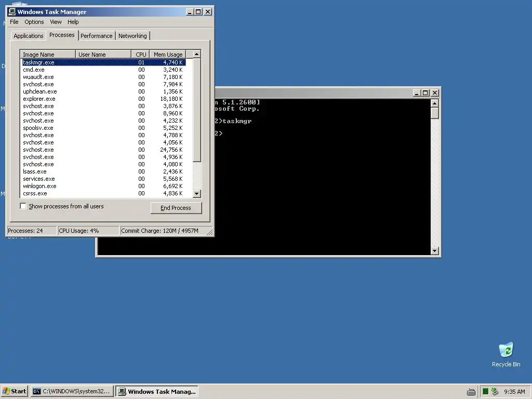Click the green CPU meter tray icon

click(x=485, y=392)
